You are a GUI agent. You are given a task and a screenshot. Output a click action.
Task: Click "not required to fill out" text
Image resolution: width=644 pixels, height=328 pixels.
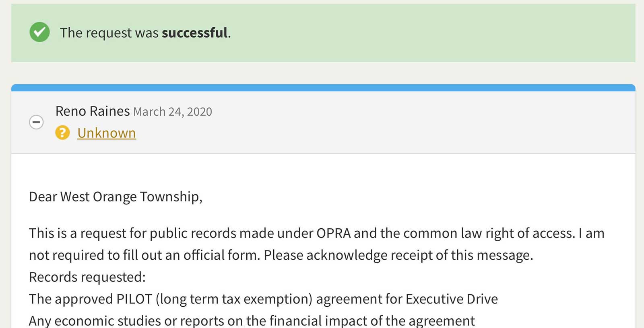point(84,255)
